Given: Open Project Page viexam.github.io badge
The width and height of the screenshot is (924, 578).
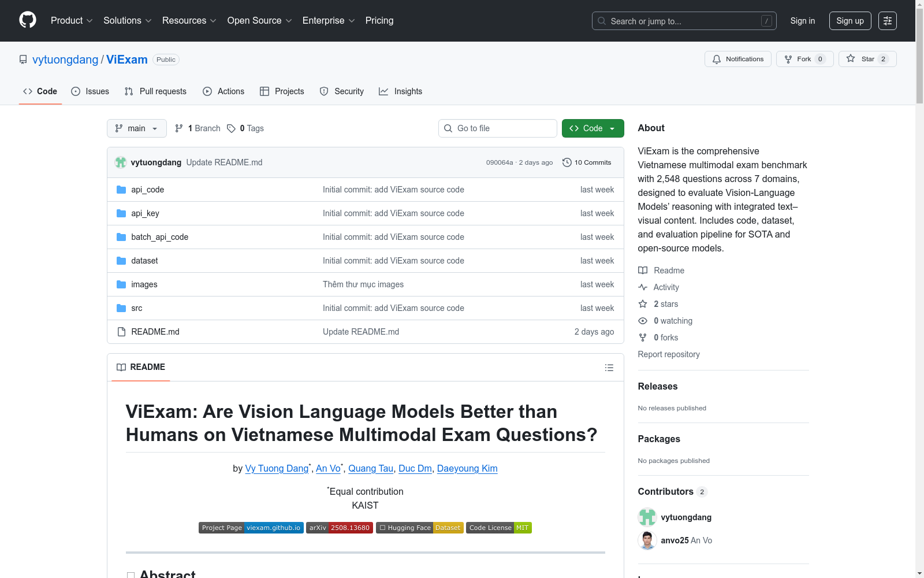Looking at the screenshot, I should [251, 528].
